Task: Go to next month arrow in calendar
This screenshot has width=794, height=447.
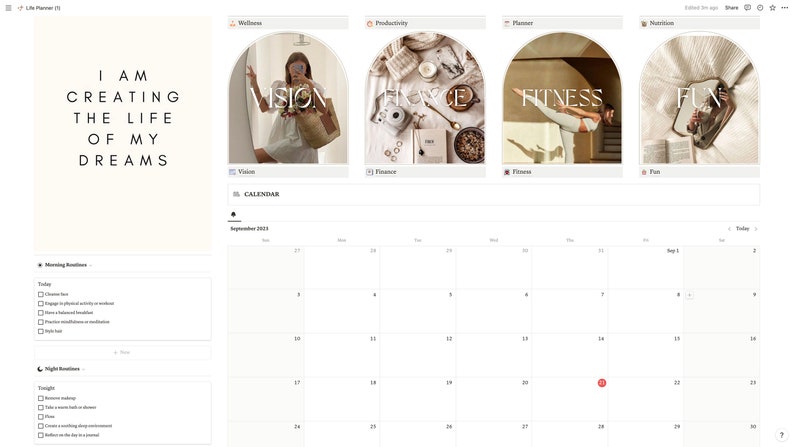Action: pos(756,229)
